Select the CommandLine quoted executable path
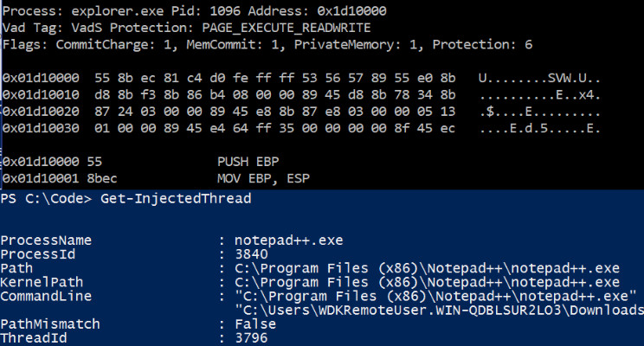Image resolution: width=644 pixels, height=346 pixels. pos(435,297)
